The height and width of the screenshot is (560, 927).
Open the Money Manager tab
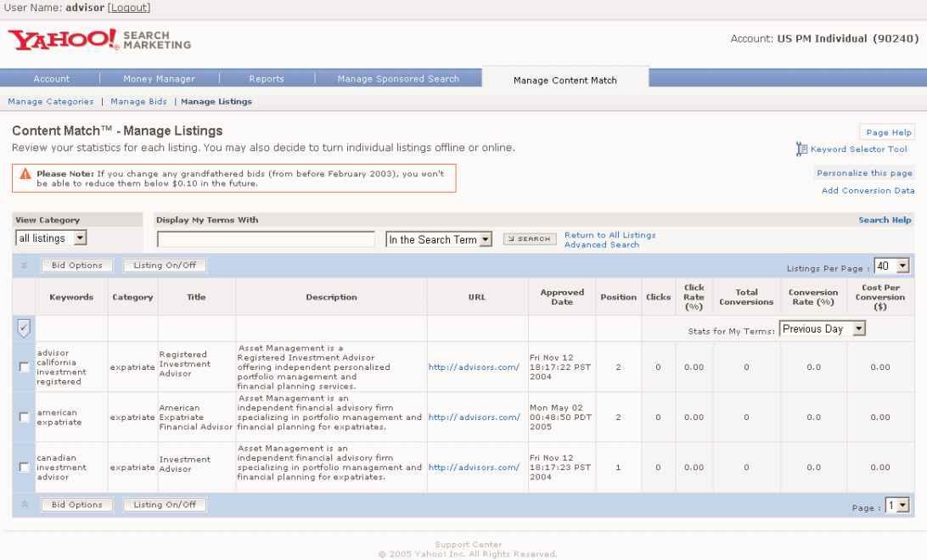159,79
